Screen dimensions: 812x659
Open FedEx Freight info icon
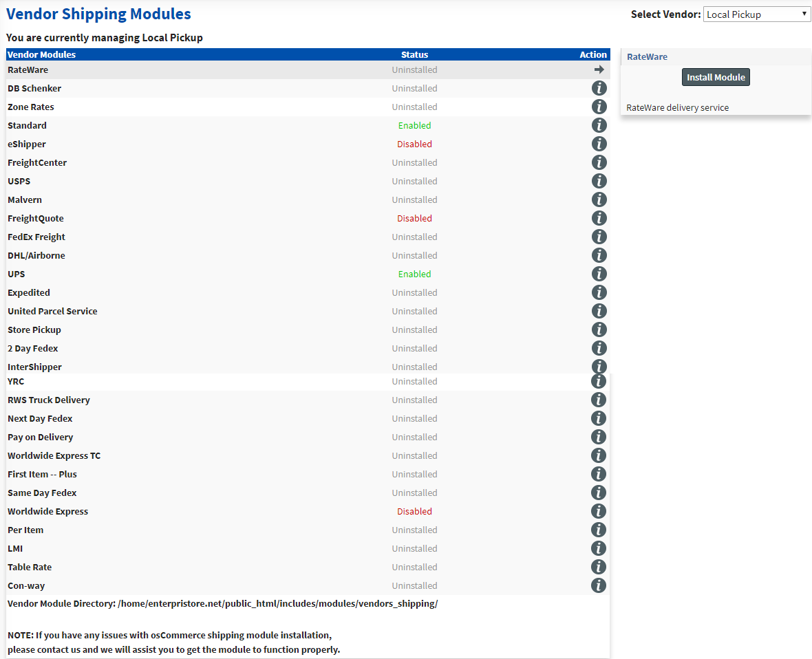(x=599, y=237)
